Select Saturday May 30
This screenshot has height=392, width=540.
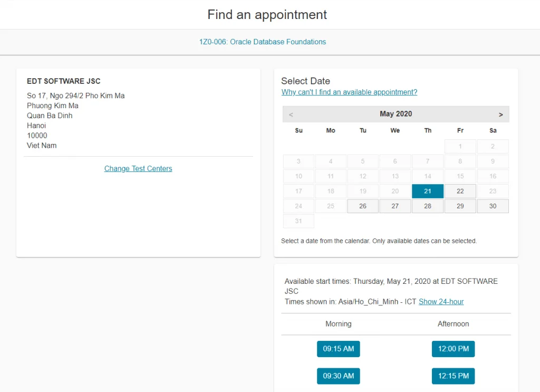(493, 206)
